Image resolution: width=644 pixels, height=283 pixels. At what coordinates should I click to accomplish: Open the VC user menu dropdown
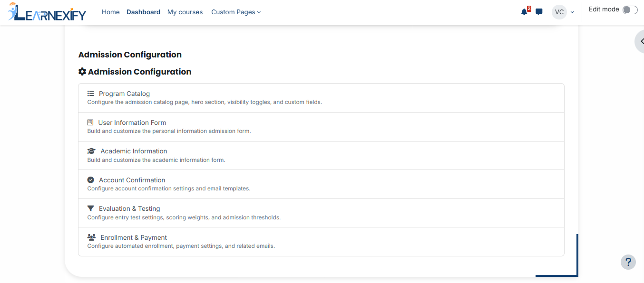click(564, 12)
